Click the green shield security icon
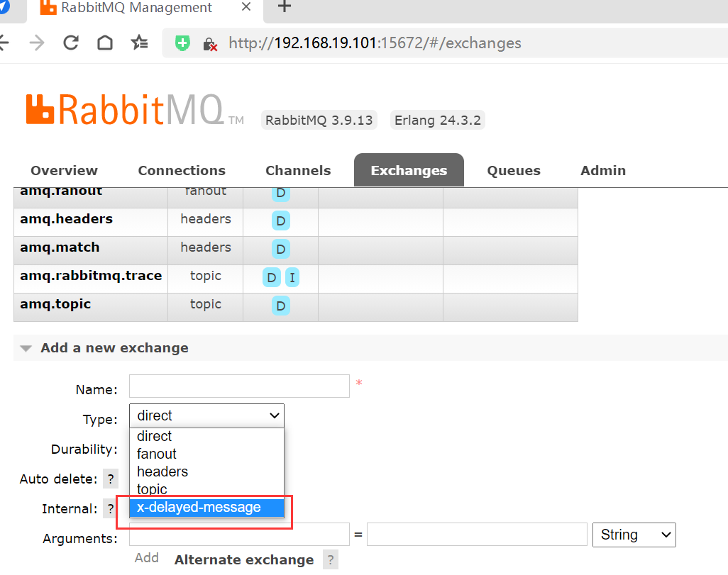Screen dimensions: 728x575 coord(182,43)
